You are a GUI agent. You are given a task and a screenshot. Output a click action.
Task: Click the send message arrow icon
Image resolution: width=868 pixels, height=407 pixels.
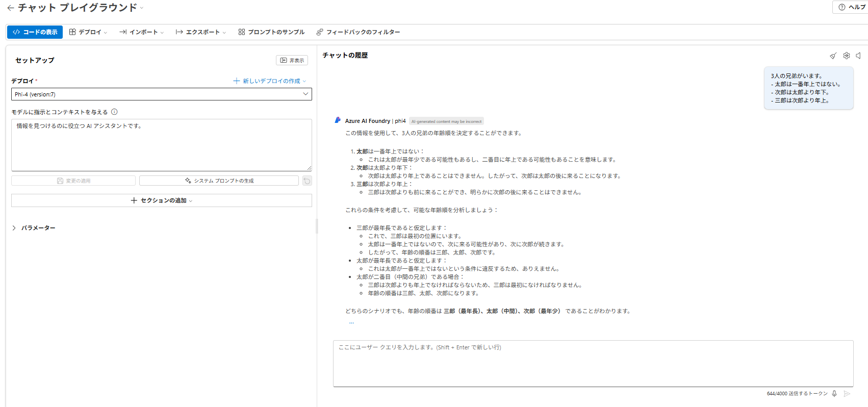coord(847,394)
